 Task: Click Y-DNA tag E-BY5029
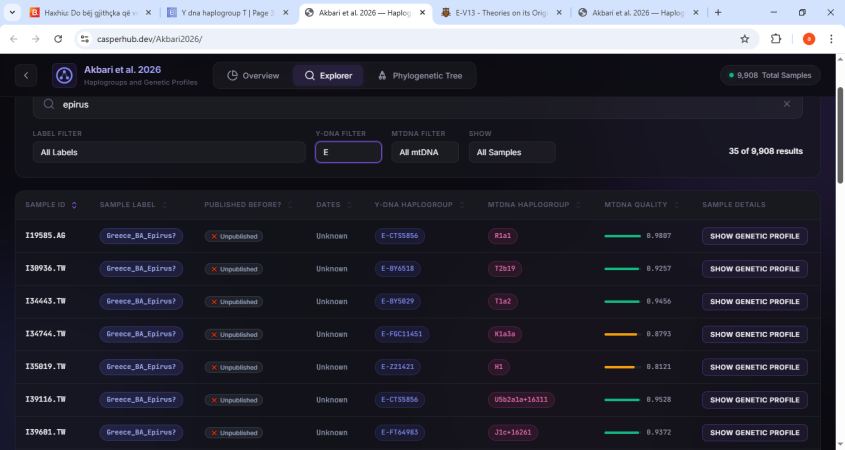click(398, 302)
